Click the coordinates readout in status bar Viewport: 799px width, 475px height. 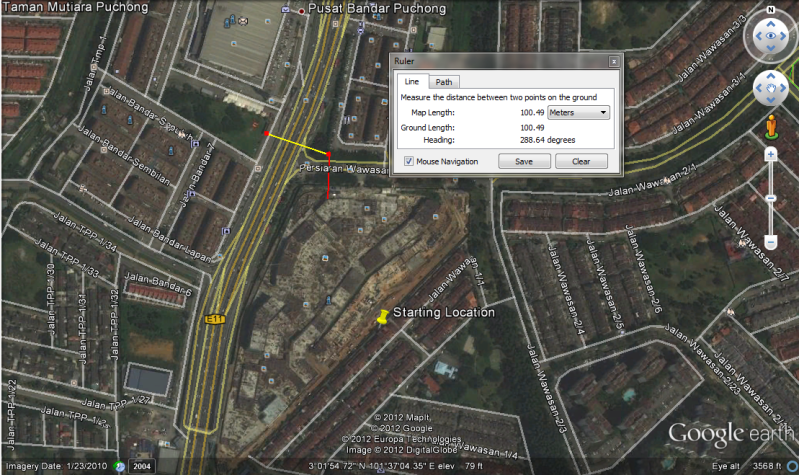pyautogui.click(x=381, y=466)
